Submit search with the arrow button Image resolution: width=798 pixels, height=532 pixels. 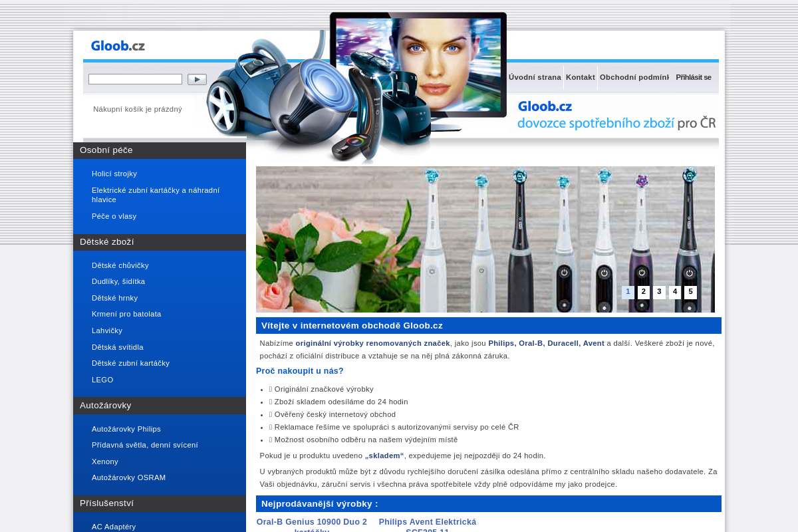[197, 79]
